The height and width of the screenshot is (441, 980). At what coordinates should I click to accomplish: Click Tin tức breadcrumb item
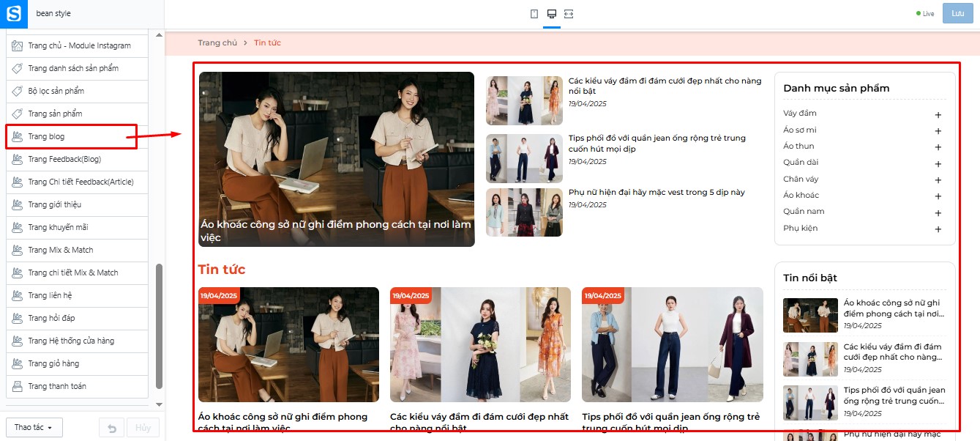pyautogui.click(x=267, y=42)
